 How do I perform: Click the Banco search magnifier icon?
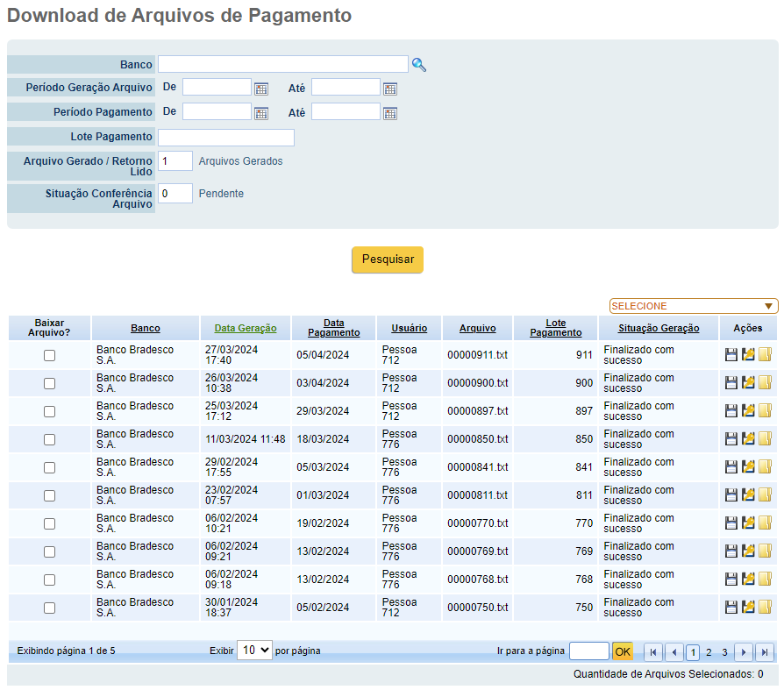pyautogui.click(x=418, y=65)
